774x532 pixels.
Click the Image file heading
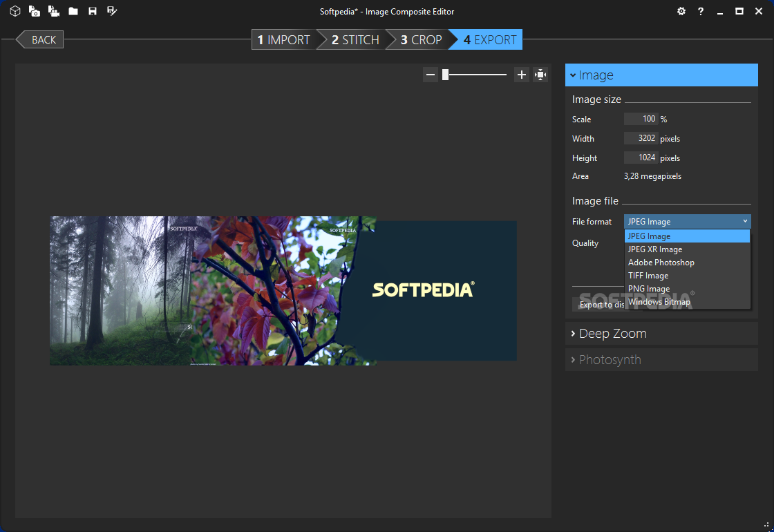click(x=595, y=201)
